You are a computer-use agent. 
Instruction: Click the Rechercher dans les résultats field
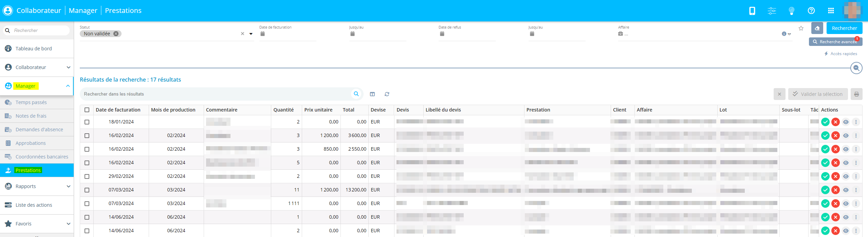pos(216,94)
